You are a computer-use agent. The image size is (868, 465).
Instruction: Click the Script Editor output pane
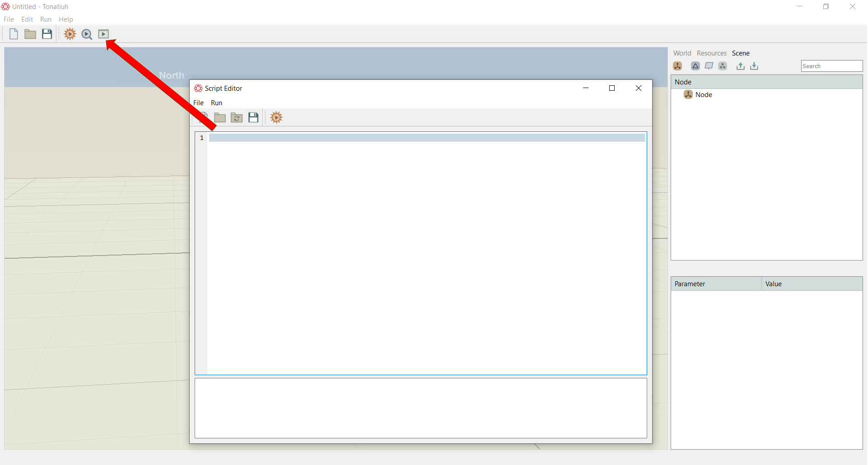pos(421,408)
